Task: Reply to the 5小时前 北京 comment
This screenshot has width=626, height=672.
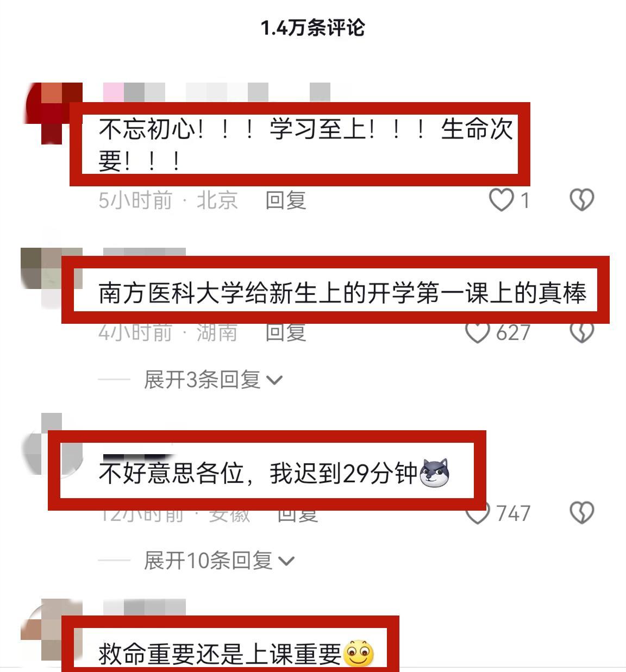Action: tap(286, 200)
